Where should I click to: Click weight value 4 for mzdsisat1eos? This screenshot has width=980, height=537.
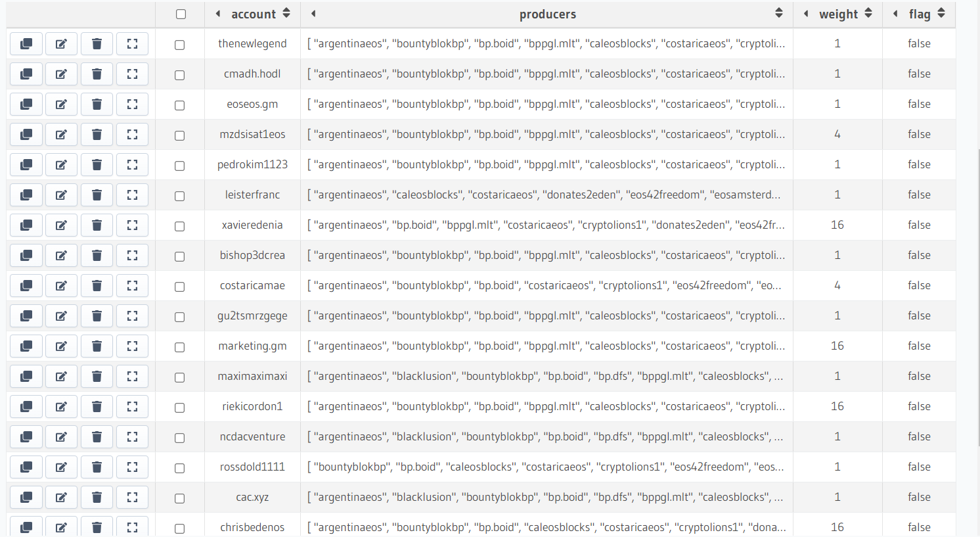(x=837, y=135)
